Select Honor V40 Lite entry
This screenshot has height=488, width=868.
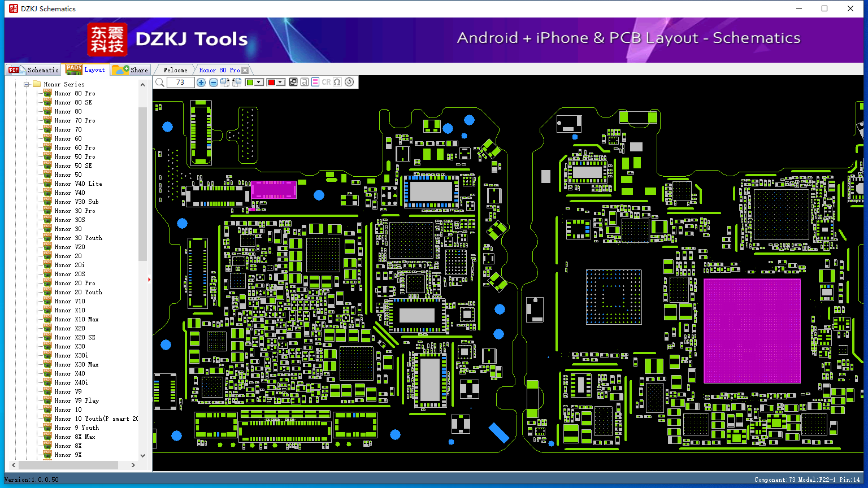click(x=78, y=184)
